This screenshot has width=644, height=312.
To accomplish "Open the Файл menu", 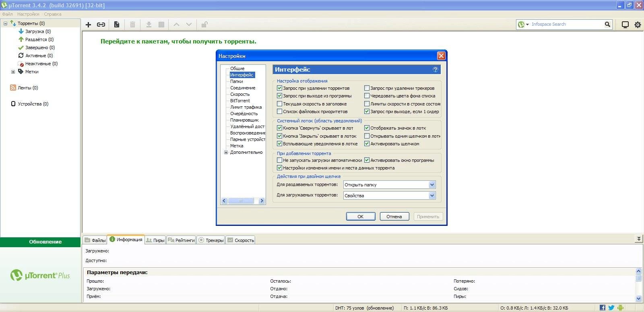I will point(7,14).
